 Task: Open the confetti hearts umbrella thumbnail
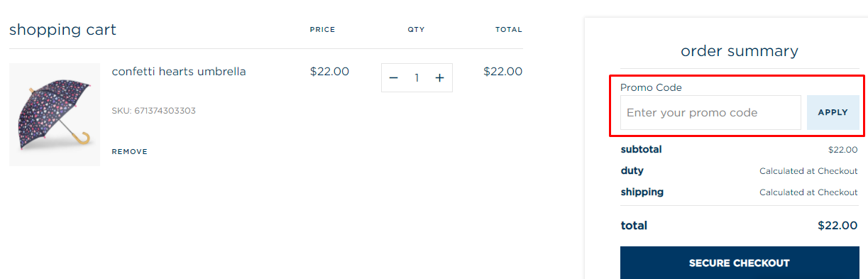tap(55, 114)
